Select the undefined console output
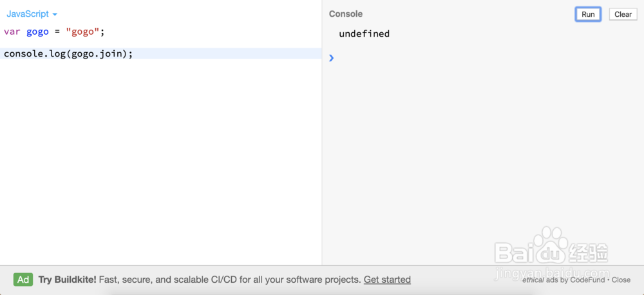Image resolution: width=644 pixels, height=295 pixels. [x=364, y=33]
